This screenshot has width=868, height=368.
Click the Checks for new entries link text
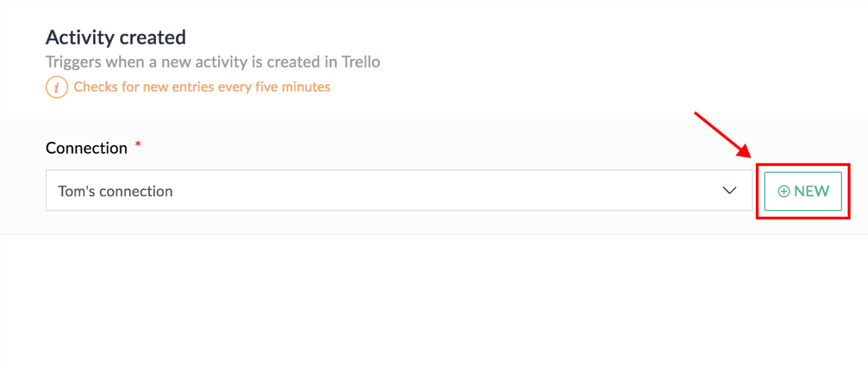(x=202, y=87)
